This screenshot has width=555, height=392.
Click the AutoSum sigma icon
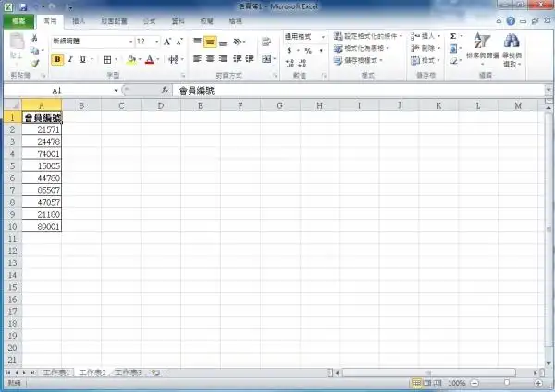click(453, 36)
